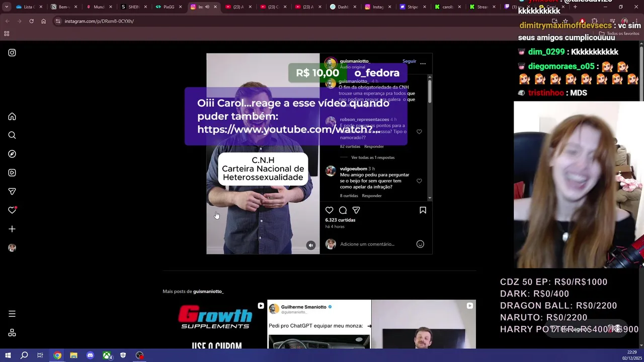Open Xbox app from taskbar

point(107,355)
